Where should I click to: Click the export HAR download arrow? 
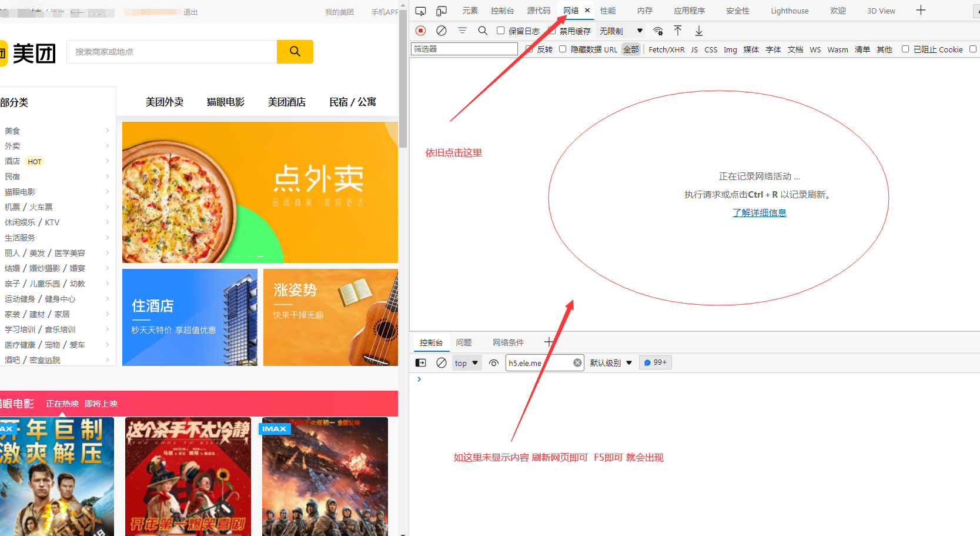tap(699, 31)
